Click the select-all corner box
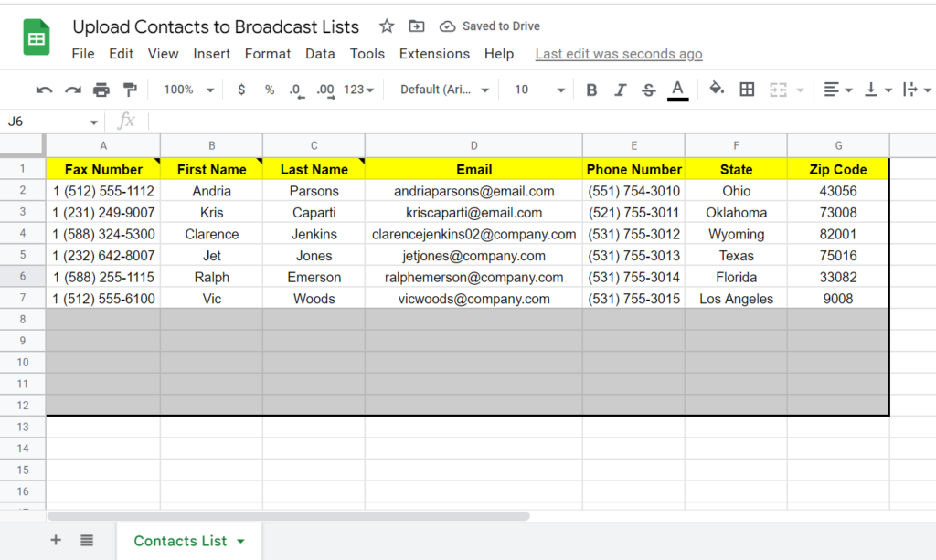Viewport: 936px width, 560px height. point(23,145)
